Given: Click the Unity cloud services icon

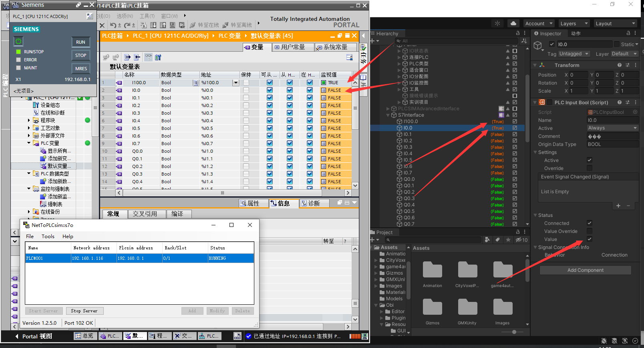Looking at the screenshot, I should click(x=513, y=23).
